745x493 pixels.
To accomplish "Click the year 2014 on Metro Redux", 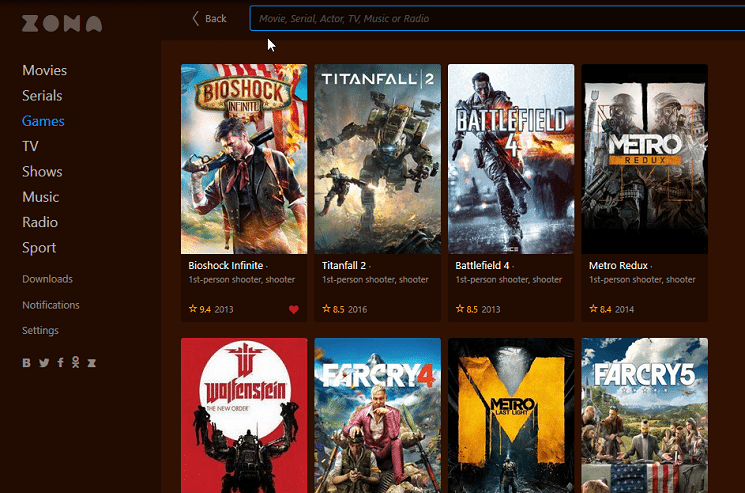I will pyautogui.click(x=624, y=310).
